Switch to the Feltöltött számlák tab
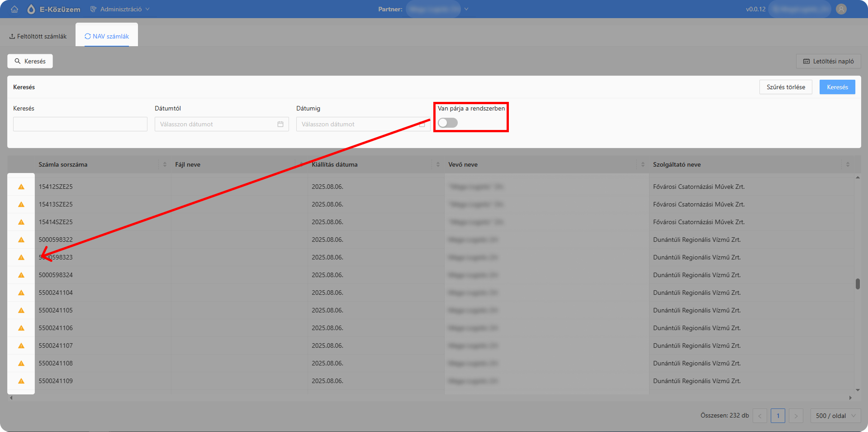 [x=38, y=36]
